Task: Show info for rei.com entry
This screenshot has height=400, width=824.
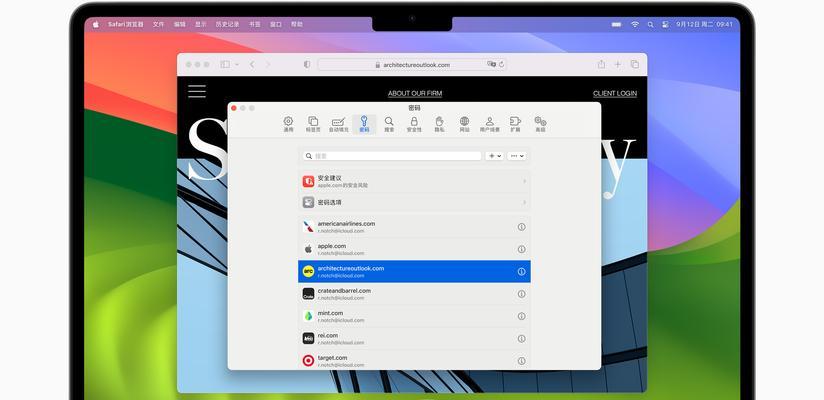Action: tap(521, 339)
